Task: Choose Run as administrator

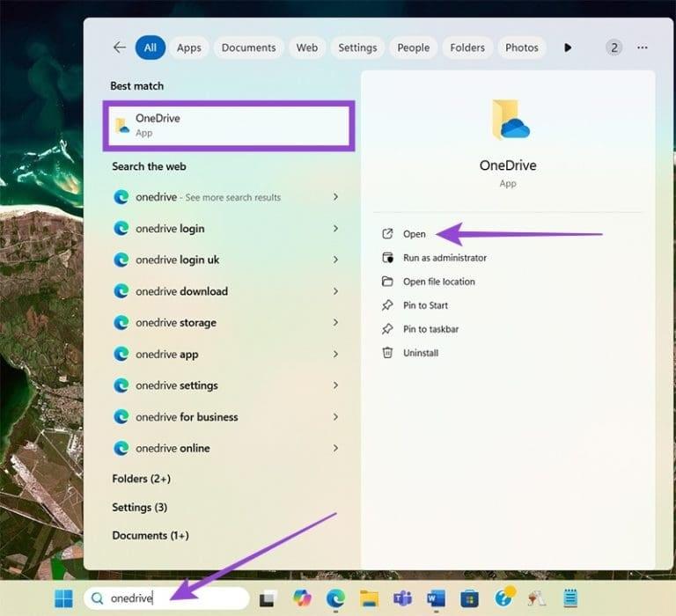Action: [x=445, y=258]
